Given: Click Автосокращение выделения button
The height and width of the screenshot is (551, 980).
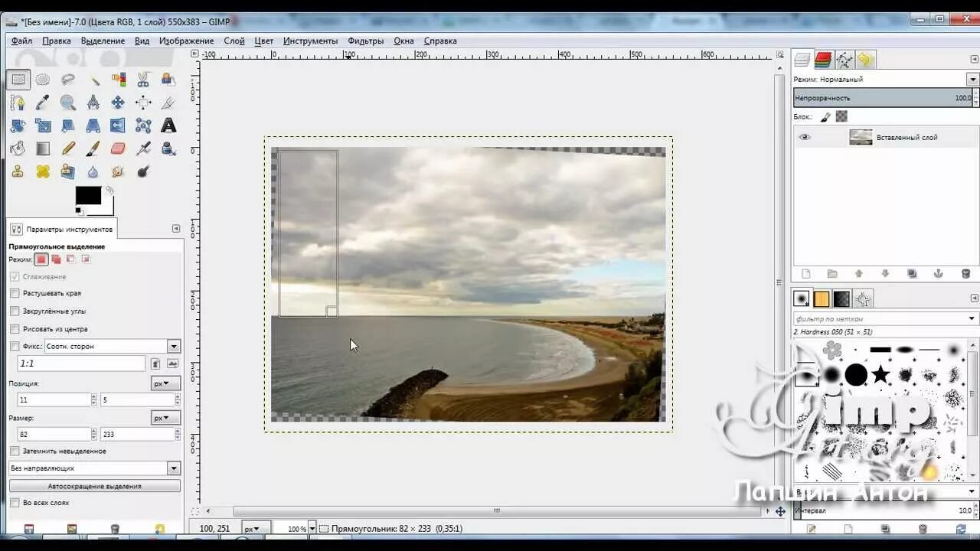Looking at the screenshot, I should click(x=95, y=487).
